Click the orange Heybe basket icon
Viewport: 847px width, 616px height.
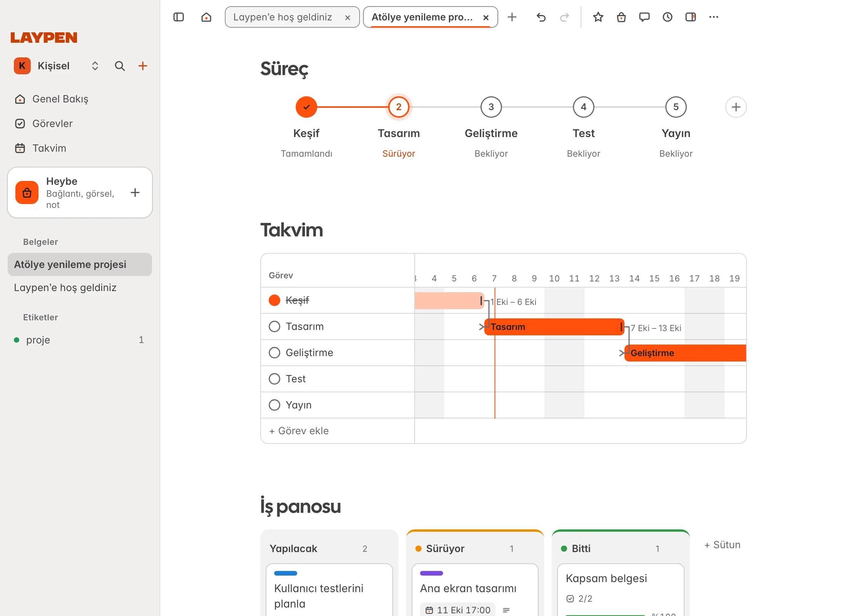27,192
